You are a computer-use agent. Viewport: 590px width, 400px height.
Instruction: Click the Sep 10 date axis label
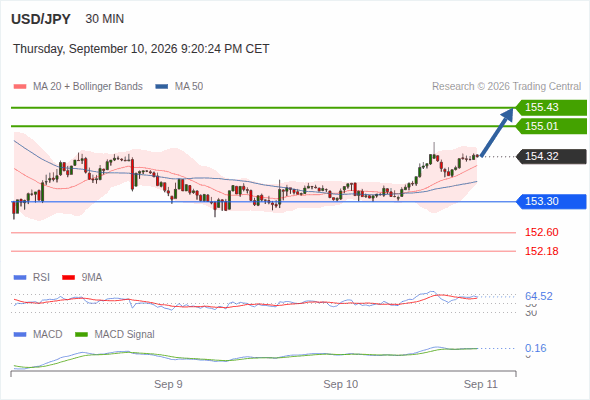tap(341, 384)
